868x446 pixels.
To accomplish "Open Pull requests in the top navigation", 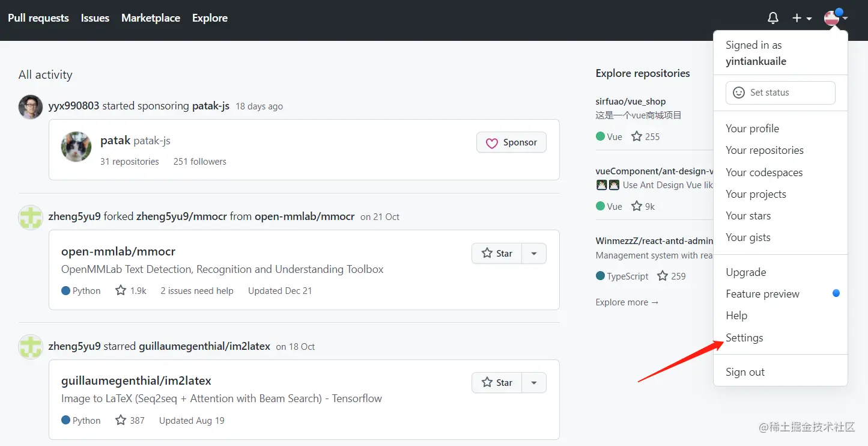I will point(38,18).
